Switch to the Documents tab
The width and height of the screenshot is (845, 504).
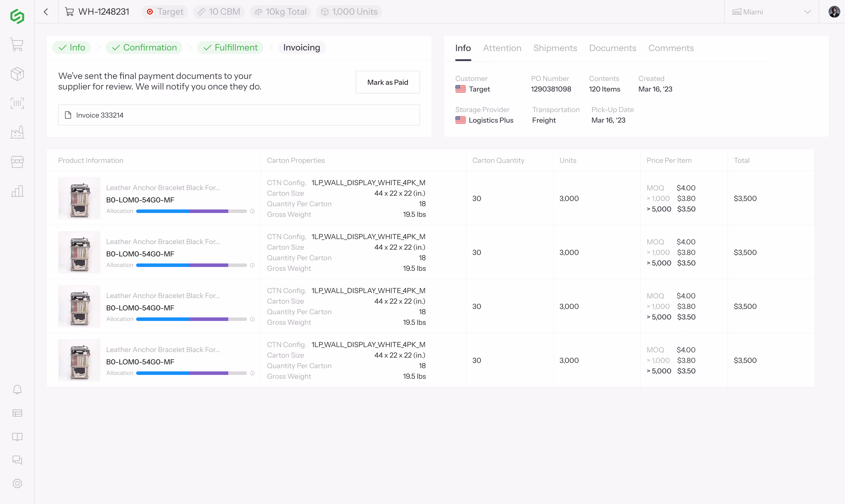pos(612,48)
